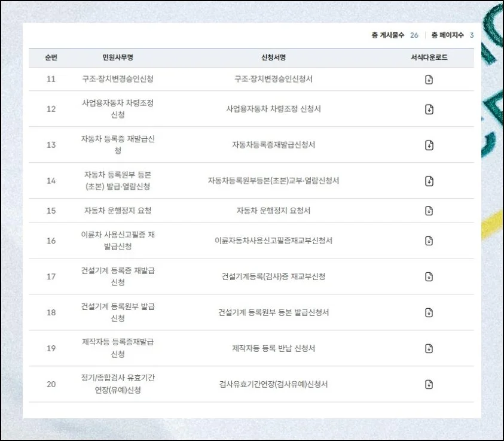Image resolution: width=504 pixels, height=441 pixels.
Task: Download the 자동차등록원부등본(초본)교부·열람신청서 form
Action: pos(429,180)
